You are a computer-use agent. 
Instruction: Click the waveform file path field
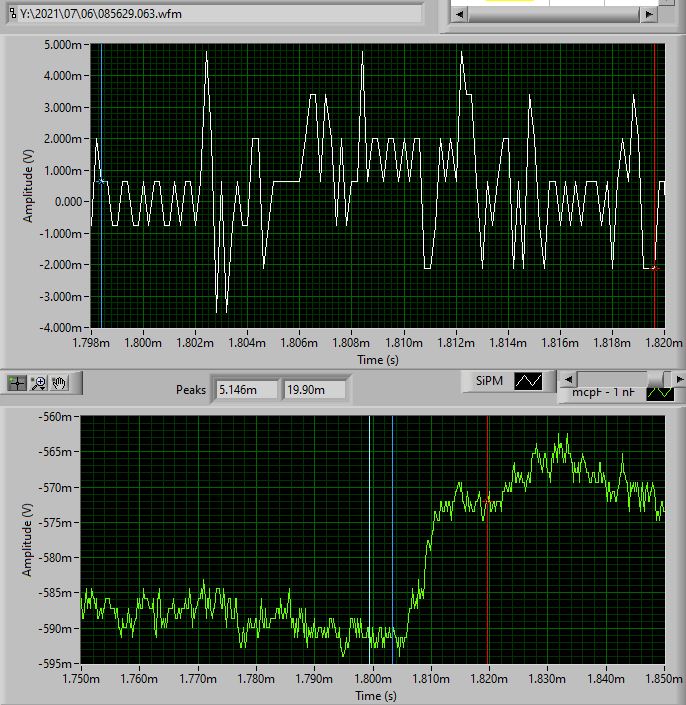pyautogui.click(x=215, y=13)
